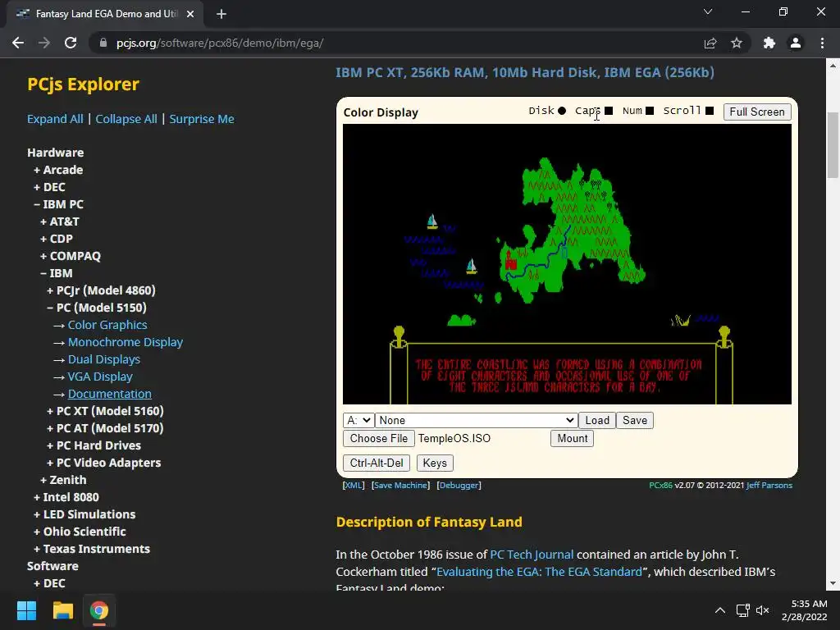The image size is (840, 630).
Task: Expand the PC XT (Model 5160) node
Action: (105, 411)
